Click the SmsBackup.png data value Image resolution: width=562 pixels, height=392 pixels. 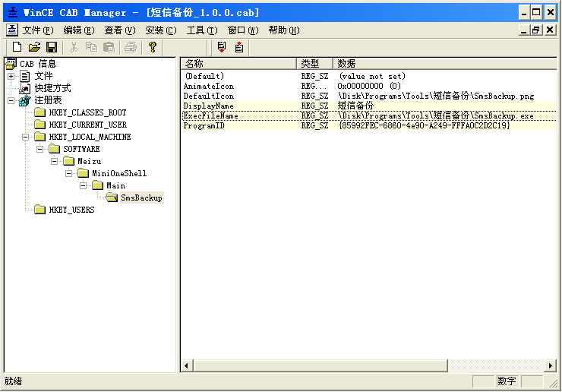(x=436, y=96)
